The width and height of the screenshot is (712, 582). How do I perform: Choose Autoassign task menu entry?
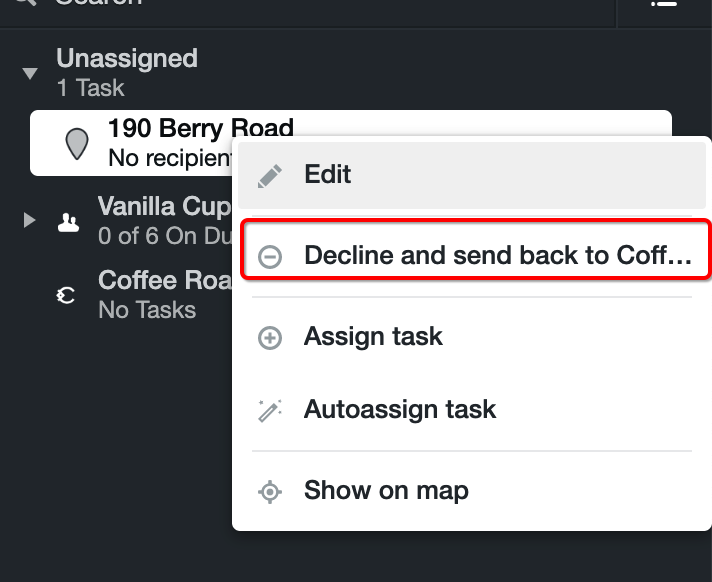[x=472, y=409]
